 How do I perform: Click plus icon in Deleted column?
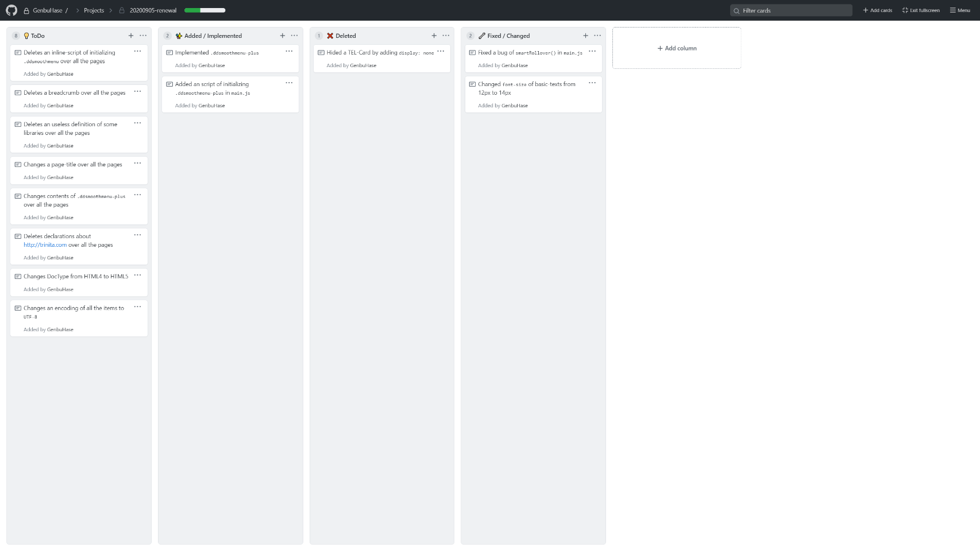[x=434, y=36]
